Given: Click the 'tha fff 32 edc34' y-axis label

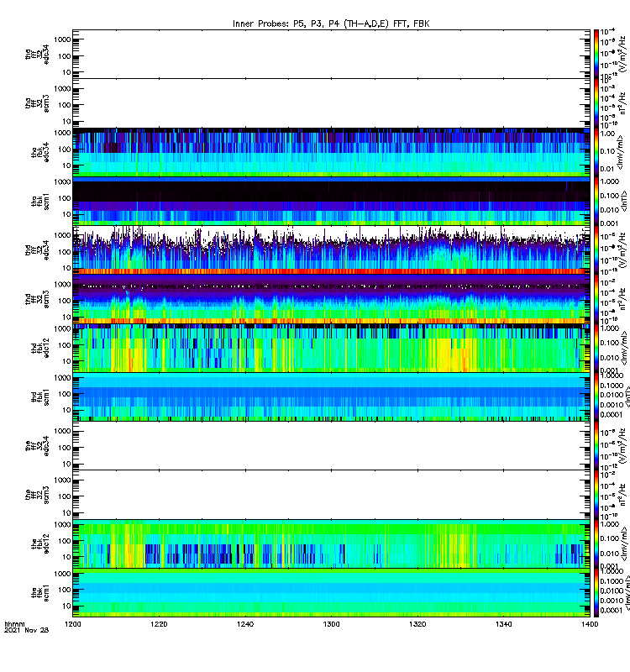Looking at the screenshot, I should click(37, 54).
